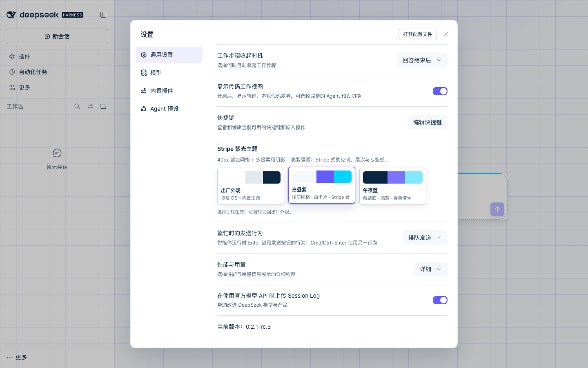The height and width of the screenshot is (368, 588).
Task: Click version text 0.2.1-rc.3
Action: point(258,327)
